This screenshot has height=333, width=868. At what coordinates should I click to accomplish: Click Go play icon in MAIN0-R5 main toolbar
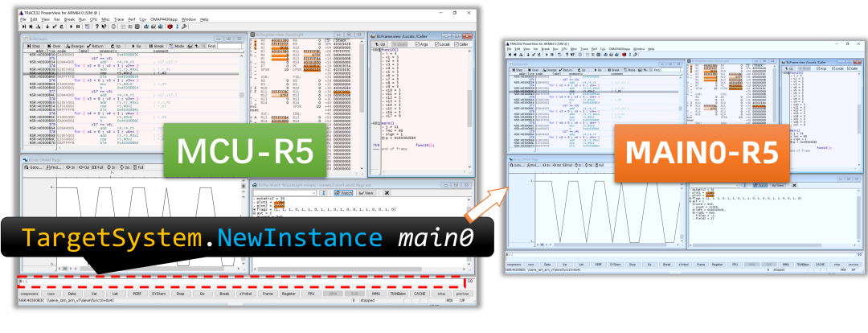[x=547, y=55]
